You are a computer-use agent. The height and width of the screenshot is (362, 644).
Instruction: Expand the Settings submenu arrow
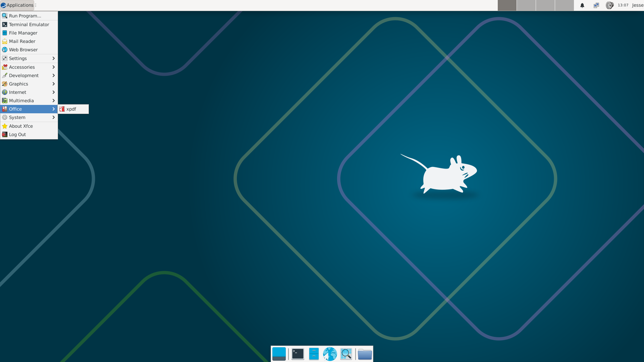[x=53, y=58]
